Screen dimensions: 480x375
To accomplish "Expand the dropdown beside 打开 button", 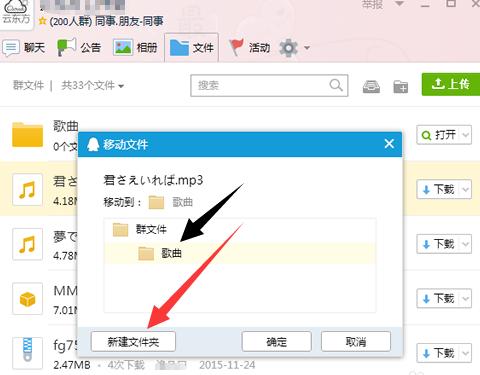I will point(466,135).
